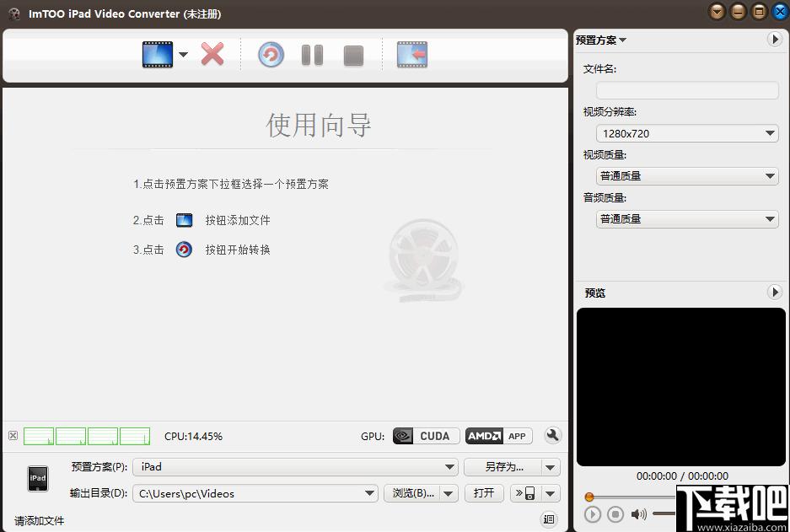Click the log list icon in status bar
The image size is (790, 532).
549,519
